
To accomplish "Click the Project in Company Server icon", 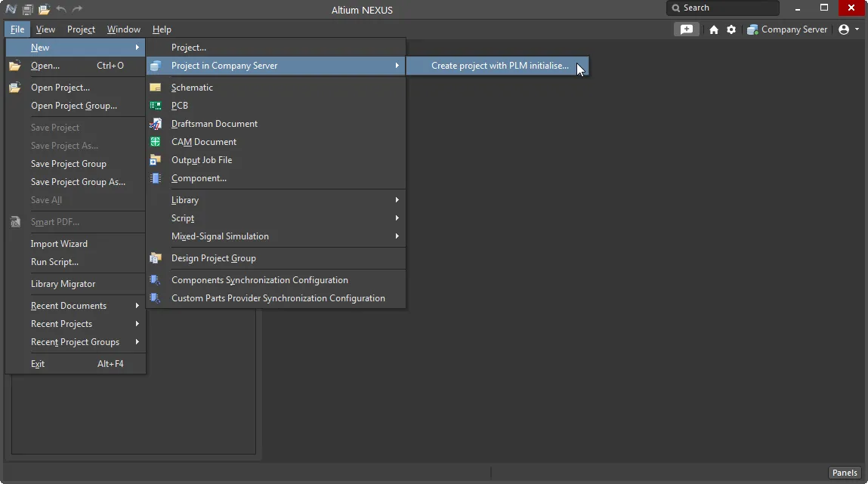I will pyautogui.click(x=156, y=66).
